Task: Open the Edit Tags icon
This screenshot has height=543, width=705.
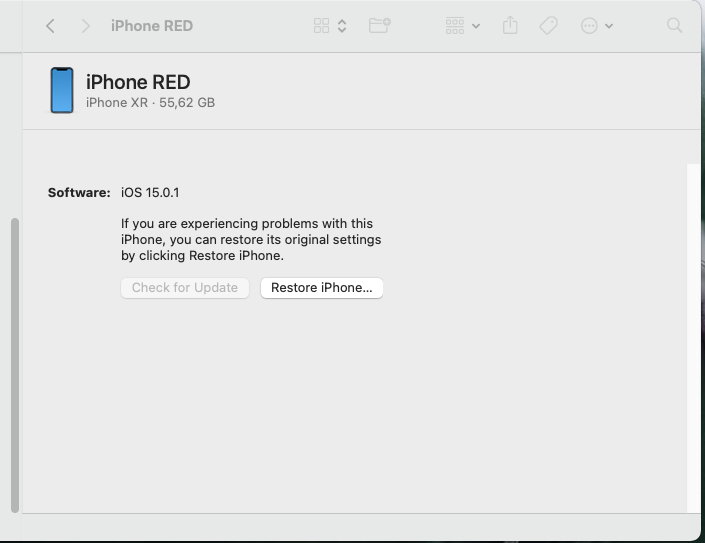Action: 549,26
